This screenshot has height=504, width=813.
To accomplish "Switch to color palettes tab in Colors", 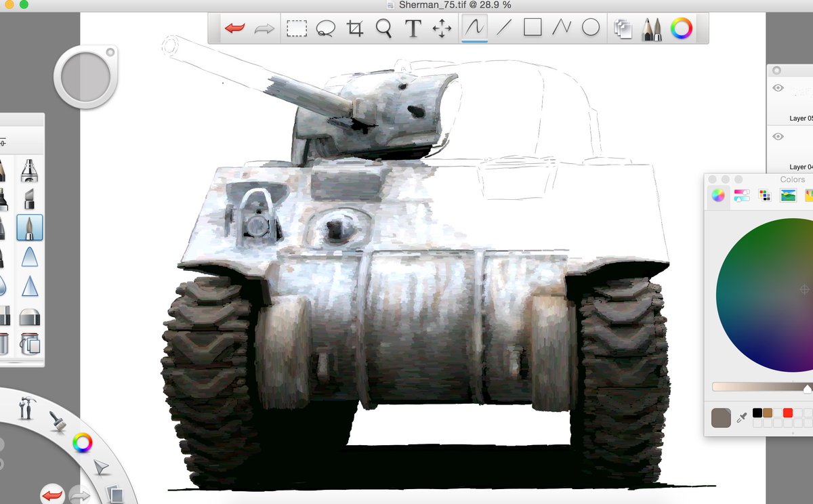I will click(x=765, y=196).
